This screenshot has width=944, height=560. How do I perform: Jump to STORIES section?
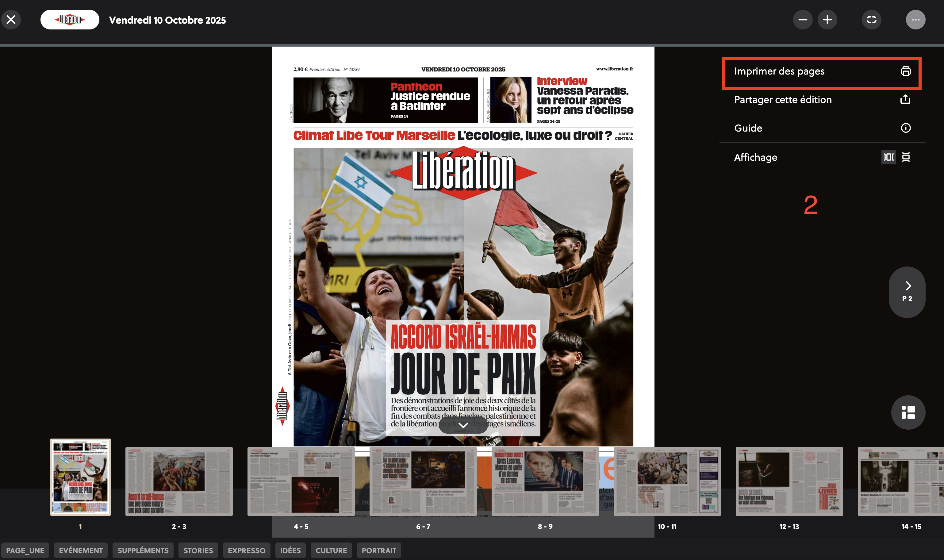pyautogui.click(x=198, y=550)
